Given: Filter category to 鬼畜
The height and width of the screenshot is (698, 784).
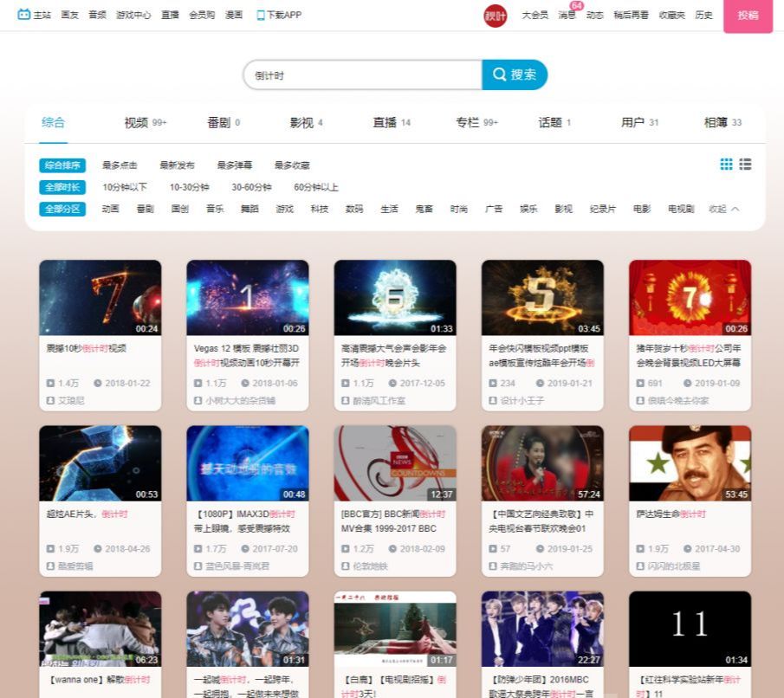Looking at the screenshot, I should [424, 209].
